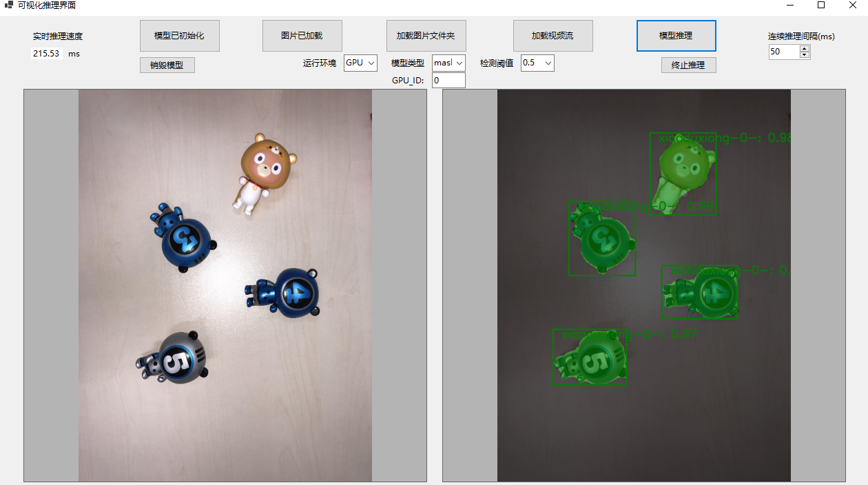Click the 模型已初始化 button

(179, 36)
